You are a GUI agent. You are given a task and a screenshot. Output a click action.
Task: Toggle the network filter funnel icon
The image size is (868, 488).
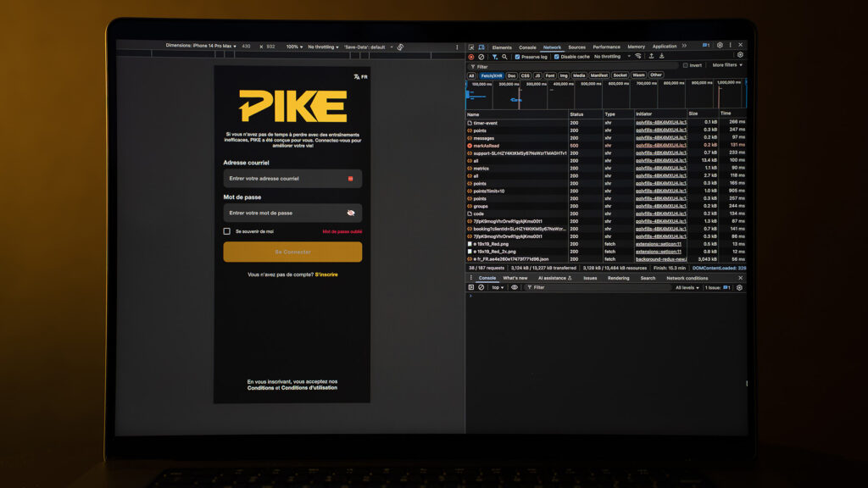coord(495,57)
